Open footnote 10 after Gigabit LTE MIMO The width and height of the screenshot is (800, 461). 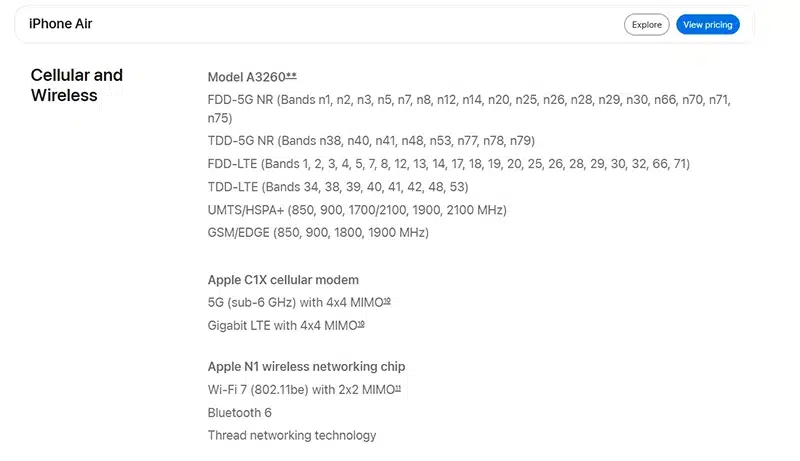[x=361, y=324]
